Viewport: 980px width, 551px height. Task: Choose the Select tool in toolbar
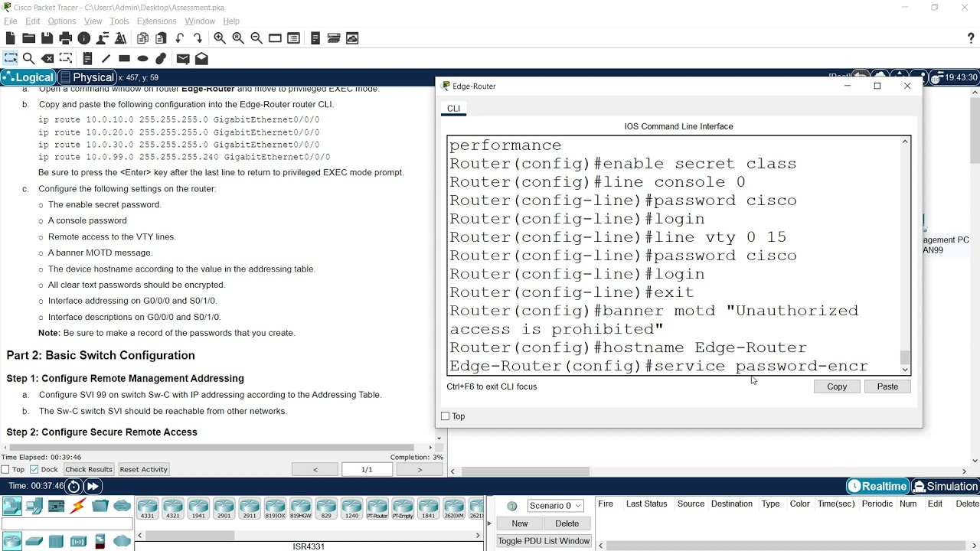(10, 58)
